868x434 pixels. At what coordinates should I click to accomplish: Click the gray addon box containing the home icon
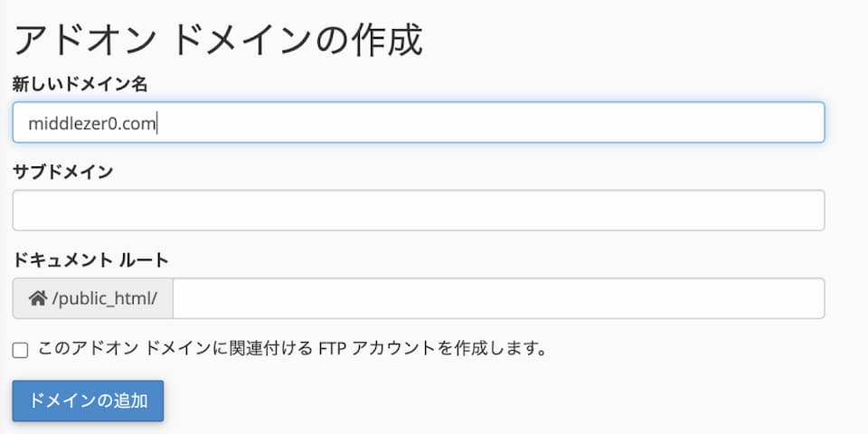pyautogui.click(x=92, y=298)
